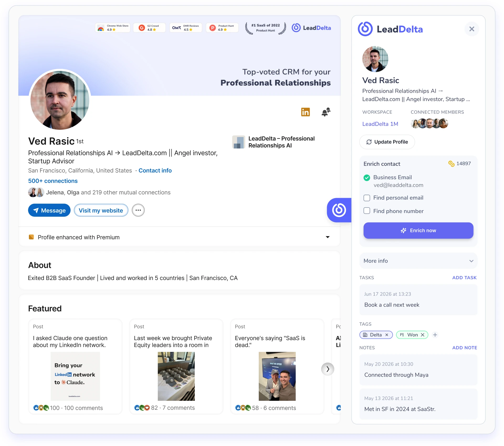
Task: Advance Featured carousel with the next arrow
Action: click(x=328, y=369)
